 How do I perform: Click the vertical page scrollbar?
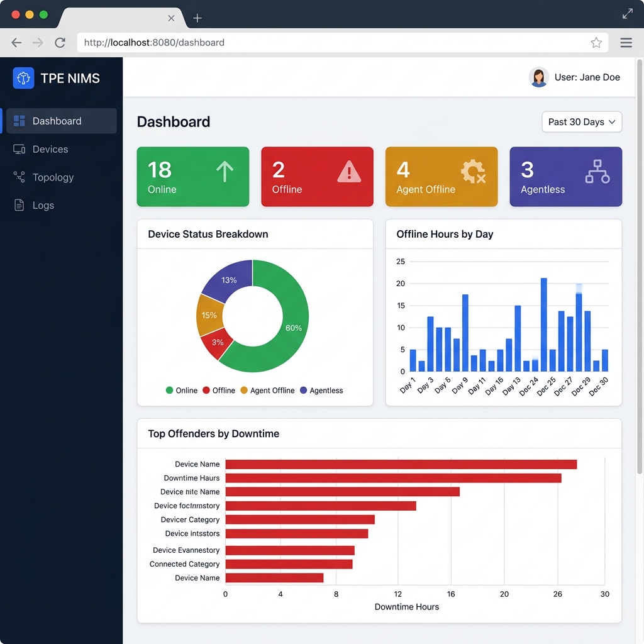point(640,267)
